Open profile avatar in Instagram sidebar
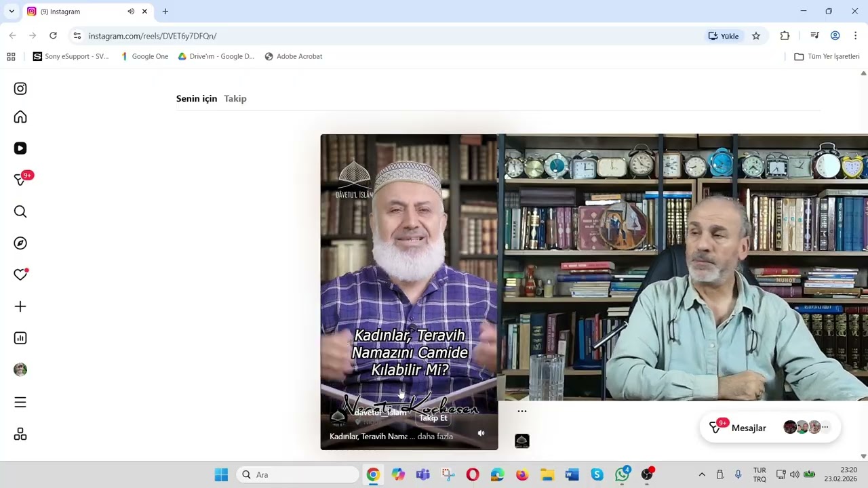Viewport: 868px width, 488px height. (20, 369)
